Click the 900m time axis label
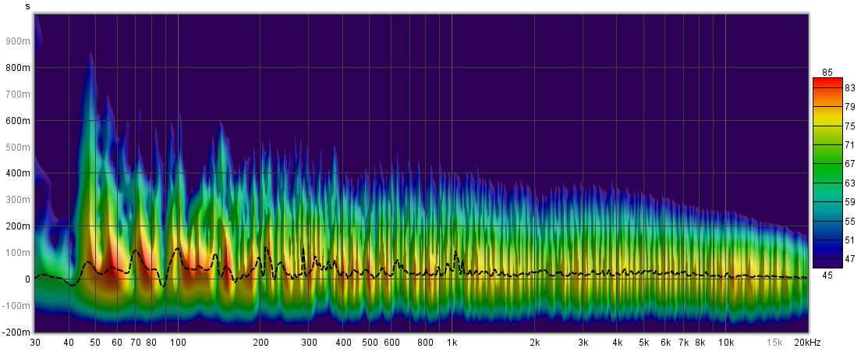Screen dimensions: 868x352 (x=18, y=41)
